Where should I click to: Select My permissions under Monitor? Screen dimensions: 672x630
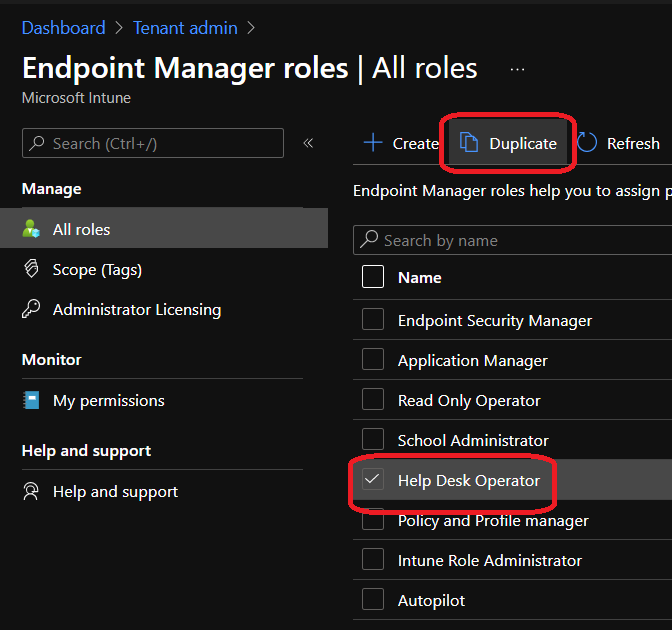point(108,400)
